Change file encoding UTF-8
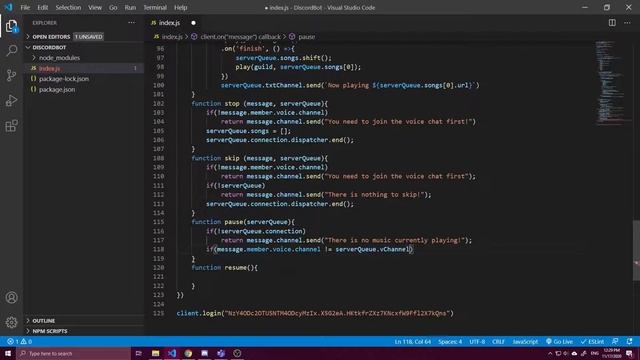The image size is (640, 360). [x=477, y=342]
